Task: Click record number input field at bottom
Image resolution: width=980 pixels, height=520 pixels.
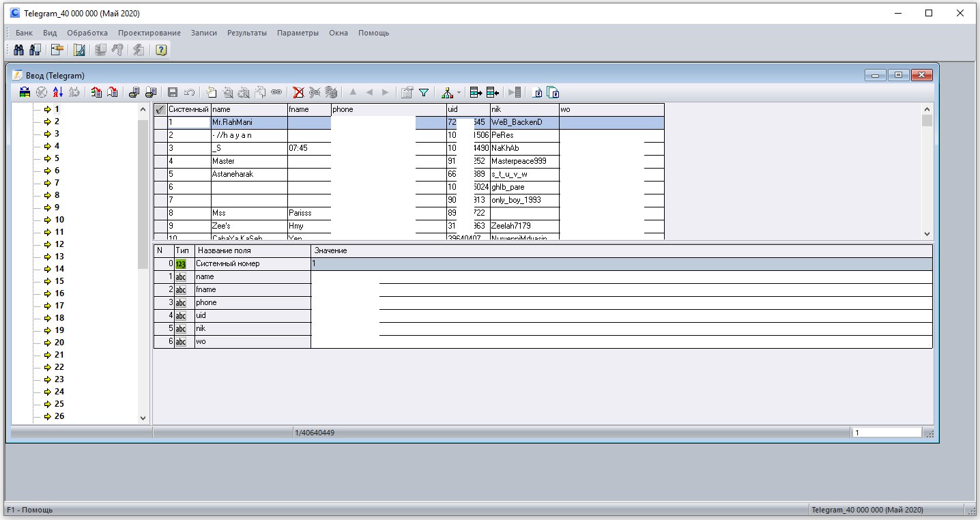Action: [x=887, y=433]
